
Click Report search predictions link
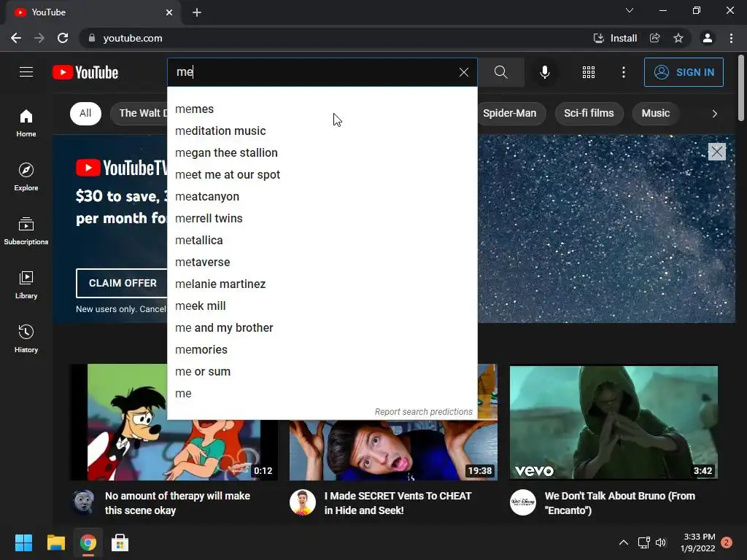coord(424,411)
